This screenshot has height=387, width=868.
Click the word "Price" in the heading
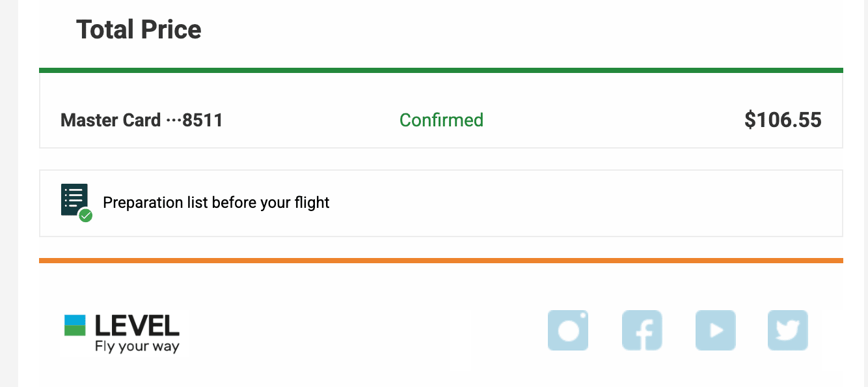(x=172, y=29)
